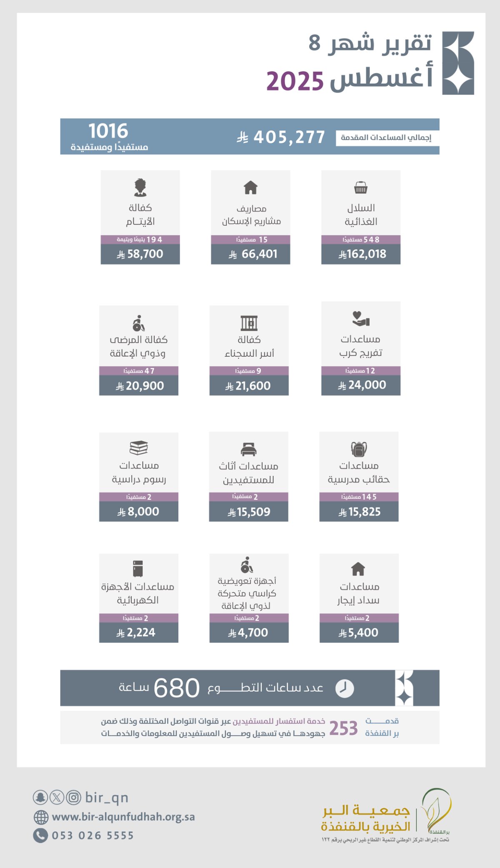Screen dimensions: 500x868
Task: Click the 680 volunteer hours number
Action: point(177,688)
